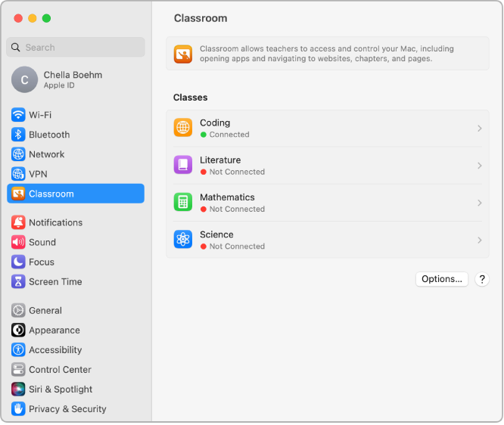Viewport: 504px width, 425px height.
Task: Click the Literature class book icon
Action: tap(183, 165)
